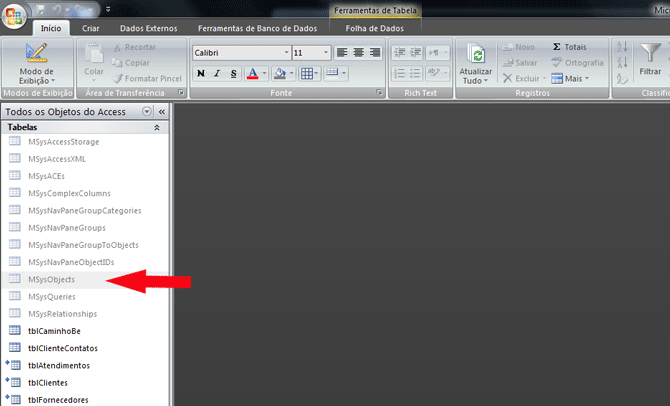The image size is (670, 406).
Task: Switch to Criar ribbon tab
Action: pyautogui.click(x=91, y=28)
